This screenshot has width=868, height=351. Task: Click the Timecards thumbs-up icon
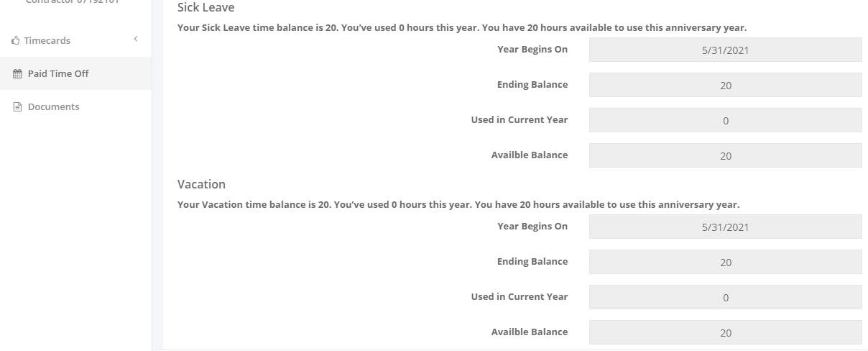click(x=16, y=41)
